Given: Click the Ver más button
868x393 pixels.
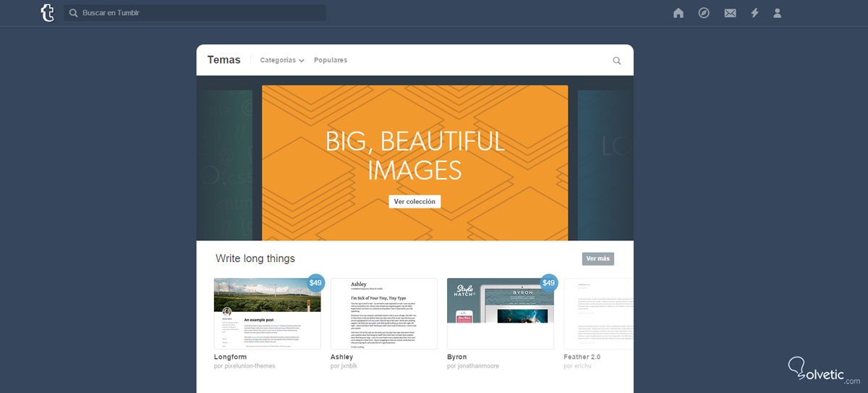Looking at the screenshot, I should pyautogui.click(x=598, y=258).
